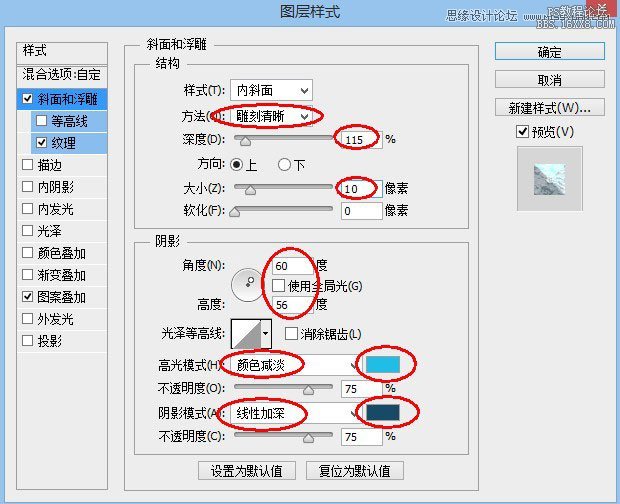Enable the 描边 checkbox
This screenshot has height=504, width=620.
coord(27,164)
